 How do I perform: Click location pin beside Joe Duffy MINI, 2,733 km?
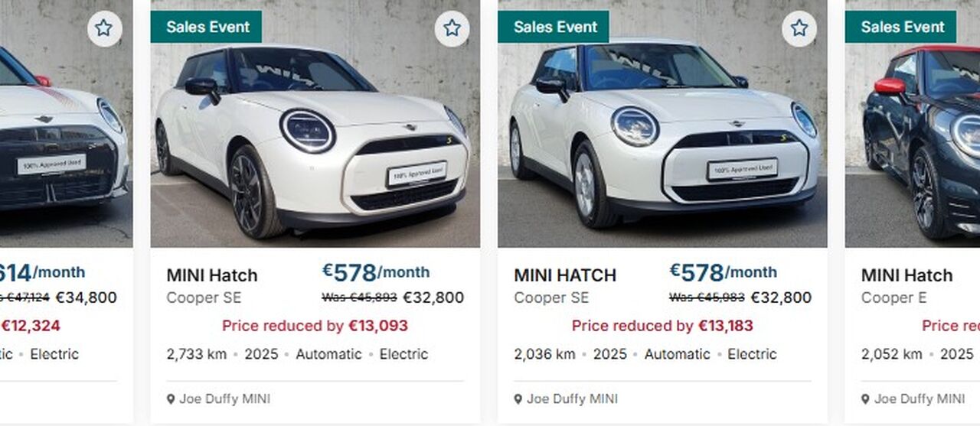[x=171, y=399]
